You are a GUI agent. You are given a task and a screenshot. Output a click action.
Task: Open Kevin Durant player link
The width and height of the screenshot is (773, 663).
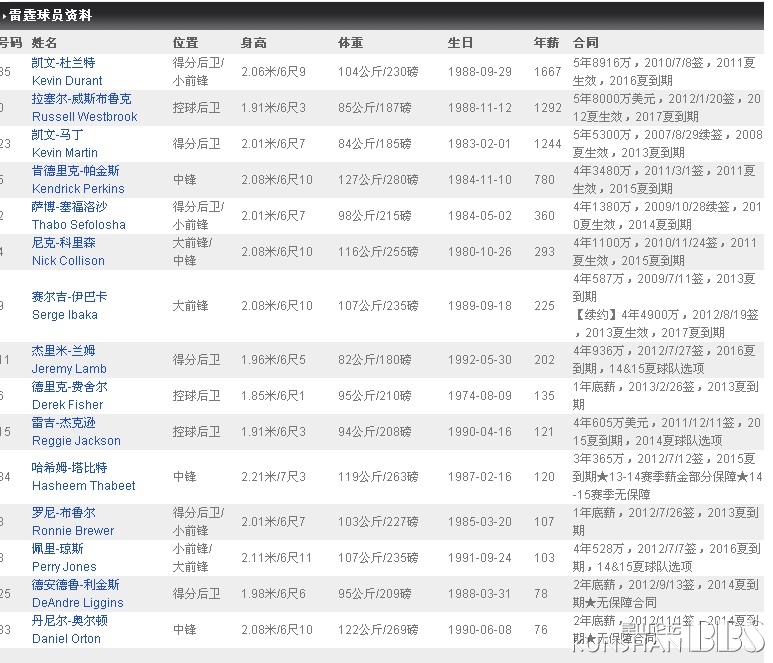coord(67,80)
